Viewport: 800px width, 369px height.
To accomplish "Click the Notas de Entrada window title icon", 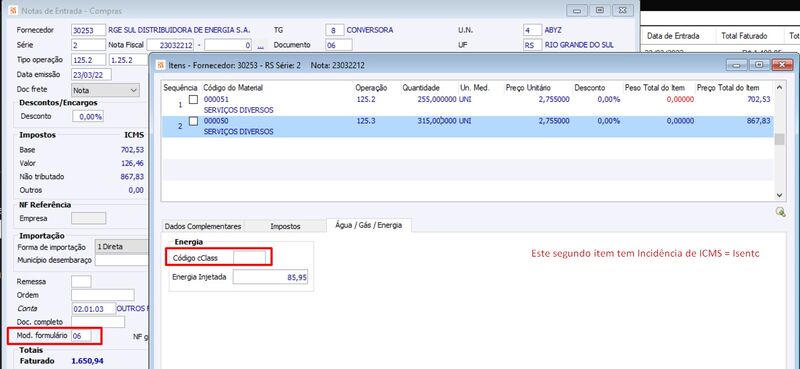I will [13, 11].
